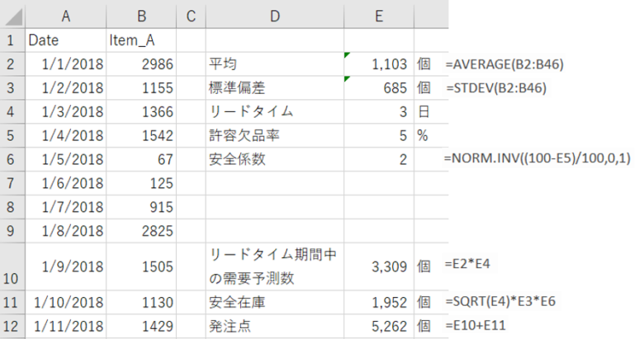Image resolution: width=644 pixels, height=339 pixels.
Task: Select the standard deviation value 685
Action: (x=379, y=87)
